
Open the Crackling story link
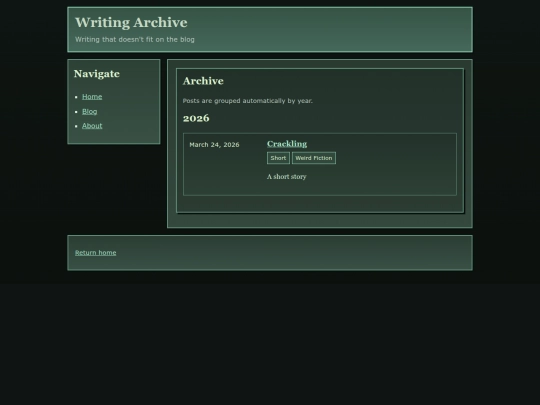point(287,144)
